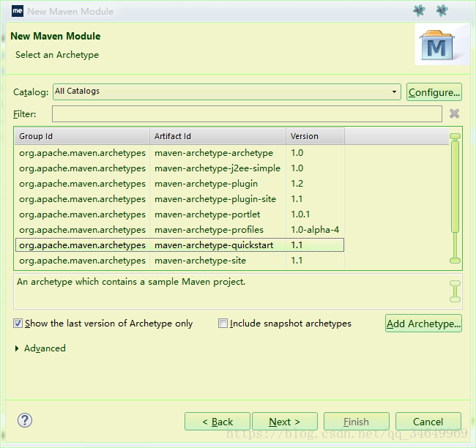Cancel the New Maven Module wizard
Screen dimensions: 476x448
pyautogui.click(x=428, y=422)
